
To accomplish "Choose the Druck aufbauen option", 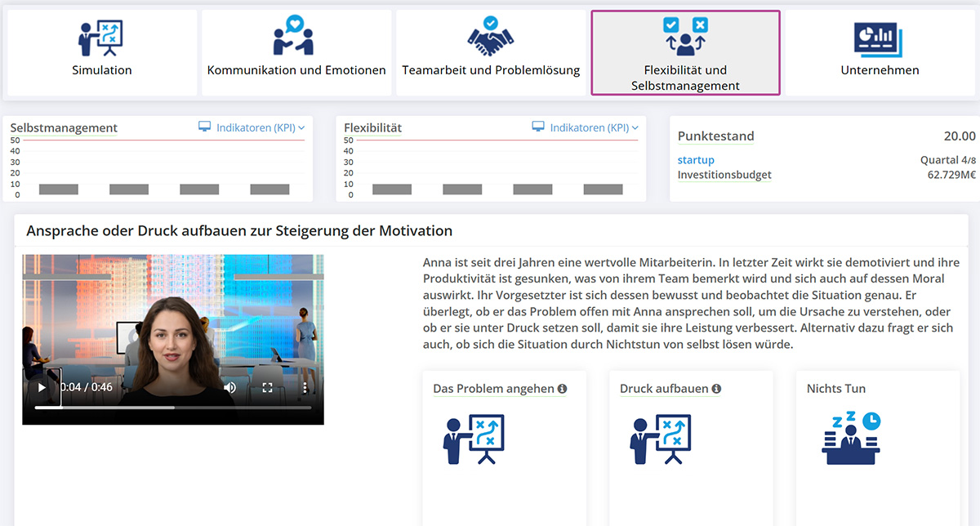I will click(x=691, y=448).
